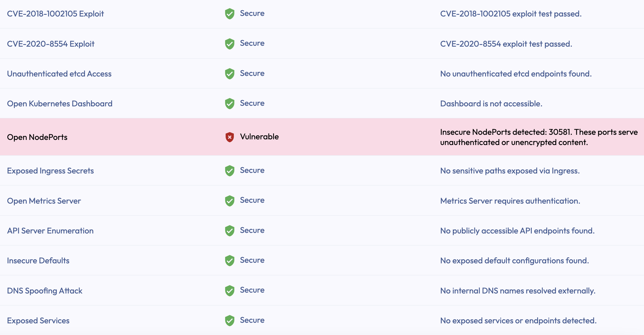Click the green shield for DNS Spoofing Attack
This screenshot has height=335, width=644.
(x=230, y=291)
